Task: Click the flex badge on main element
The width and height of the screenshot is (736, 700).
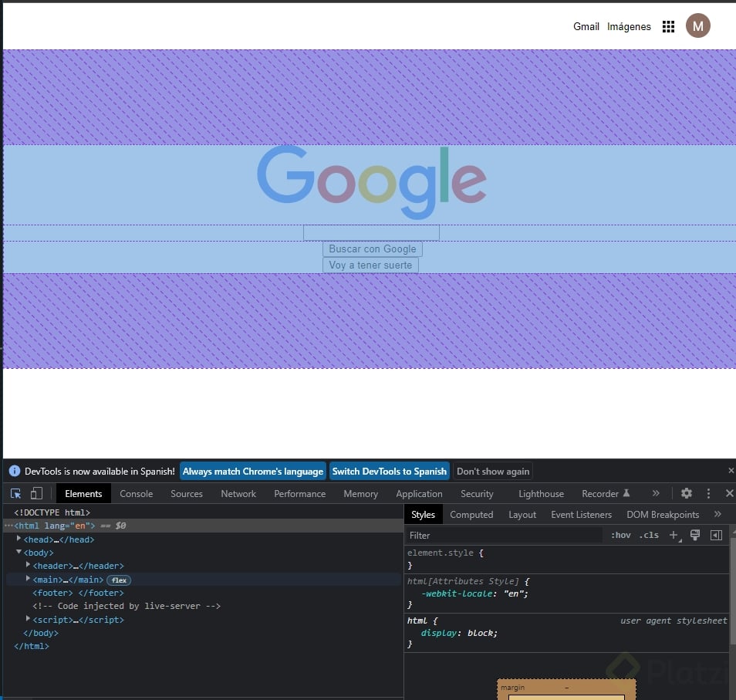Action: [x=119, y=580]
